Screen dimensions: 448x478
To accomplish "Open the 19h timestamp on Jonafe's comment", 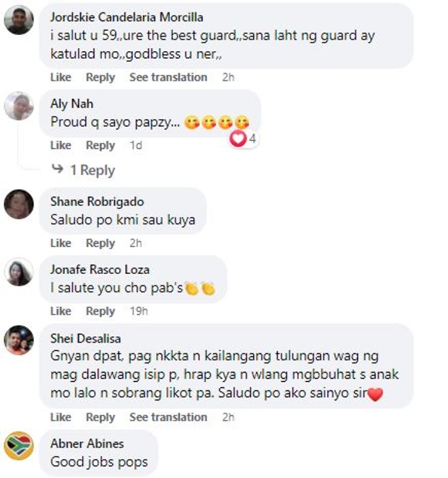I will pos(139,311).
